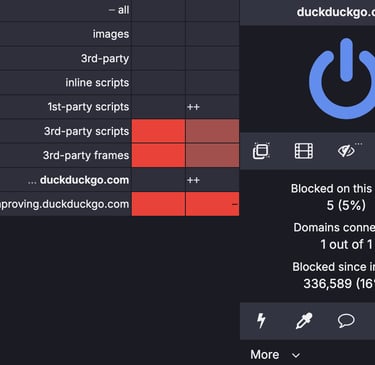Click the block all pop-ups icon
This screenshot has height=365, width=375.
(261, 151)
